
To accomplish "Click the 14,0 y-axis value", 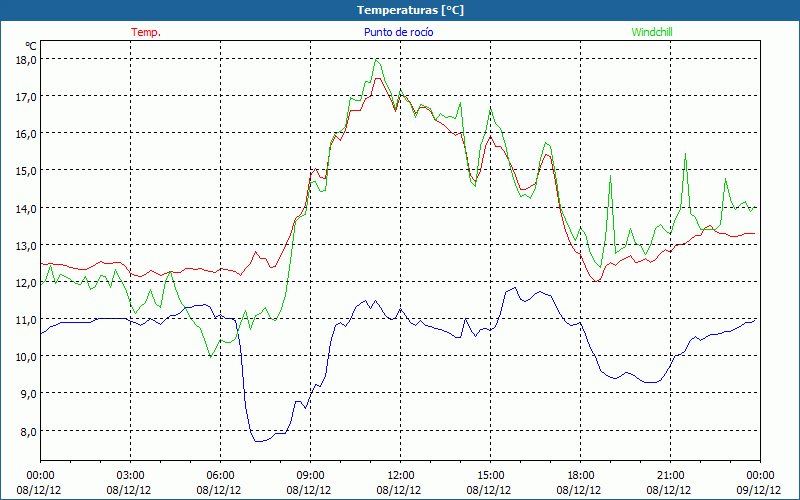I will point(26,208).
